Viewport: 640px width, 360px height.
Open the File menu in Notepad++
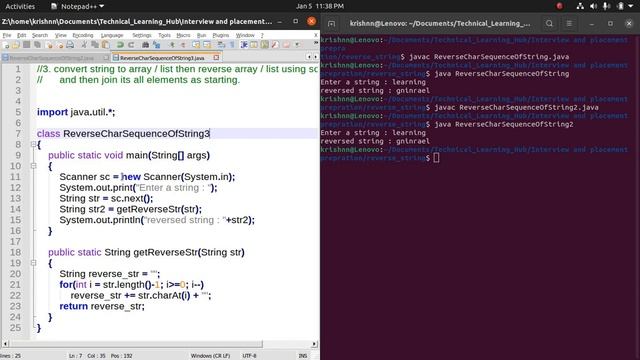(7, 36)
